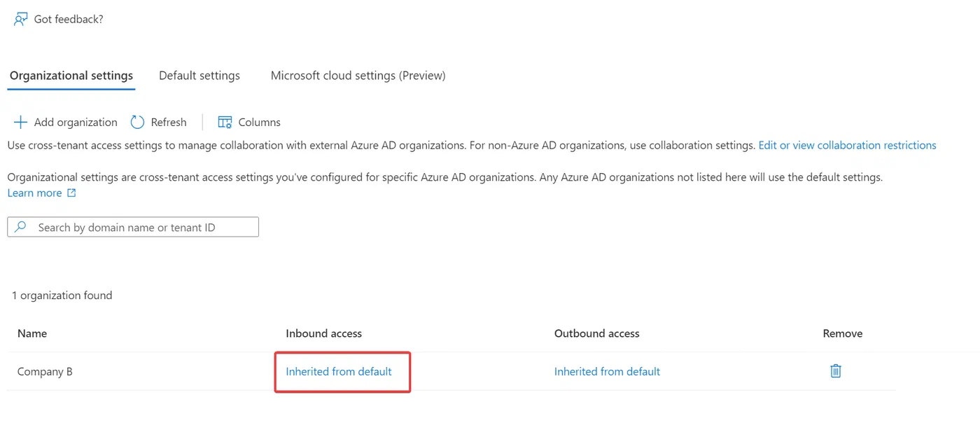Click the Refresh button label
The width and height of the screenshot is (980, 428).
[x=169, y=122]
